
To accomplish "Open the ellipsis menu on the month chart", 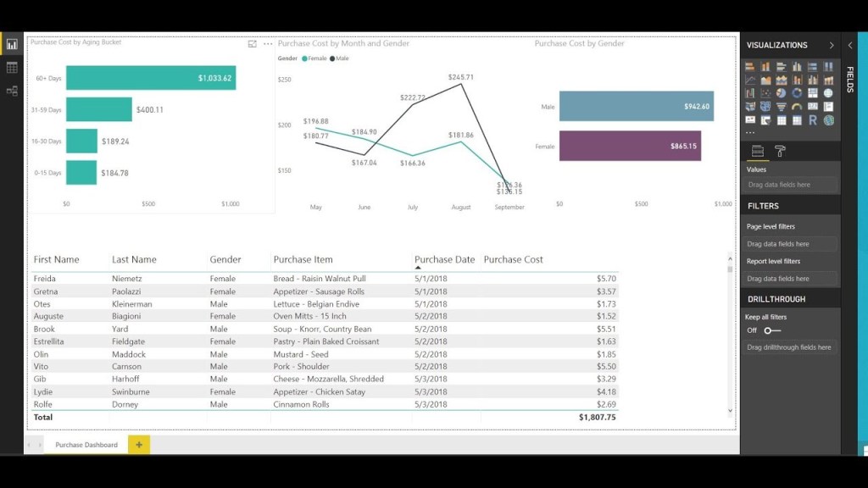I will tap(268, 43).
